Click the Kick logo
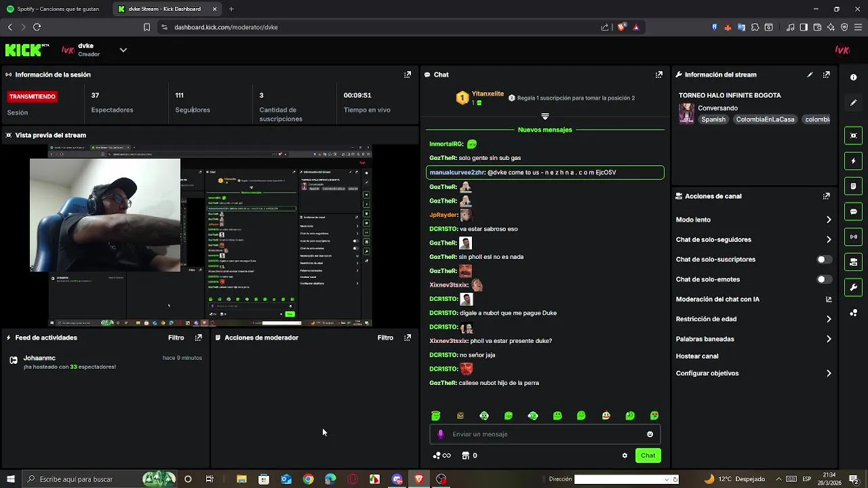Screen dimensions: 868x488 [26, 50]
